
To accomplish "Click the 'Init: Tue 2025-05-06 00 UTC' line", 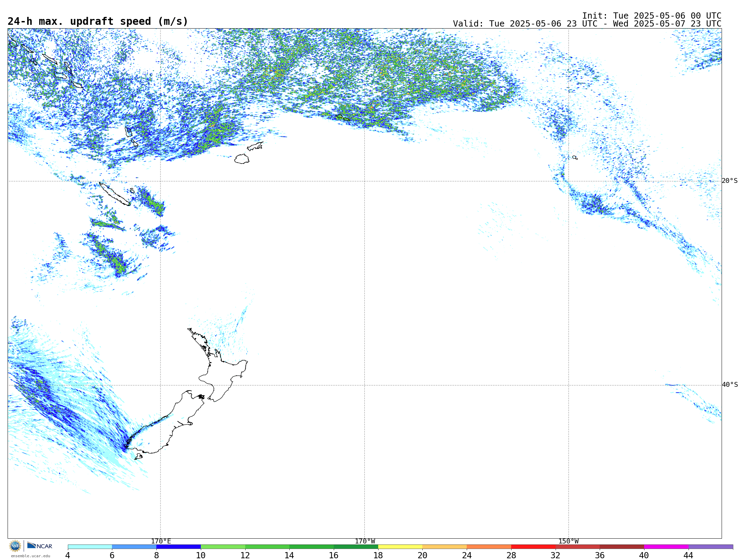I will 652,16.
